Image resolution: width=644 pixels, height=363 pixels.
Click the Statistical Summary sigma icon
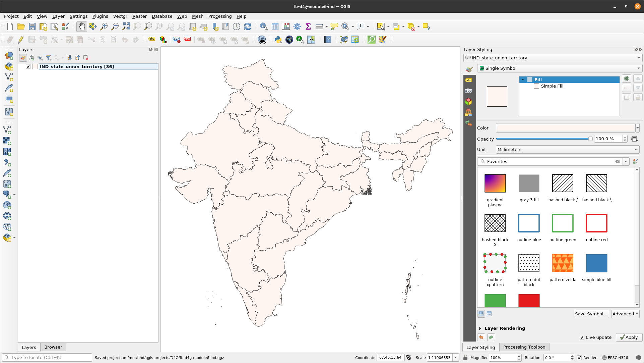[x=308, y=27]
